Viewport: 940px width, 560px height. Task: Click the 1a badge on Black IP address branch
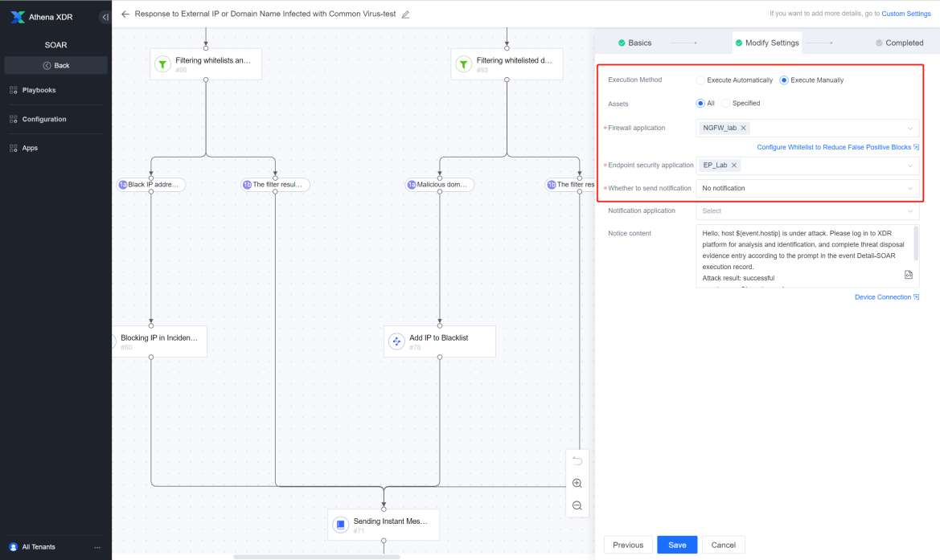(x=123, y=185)
